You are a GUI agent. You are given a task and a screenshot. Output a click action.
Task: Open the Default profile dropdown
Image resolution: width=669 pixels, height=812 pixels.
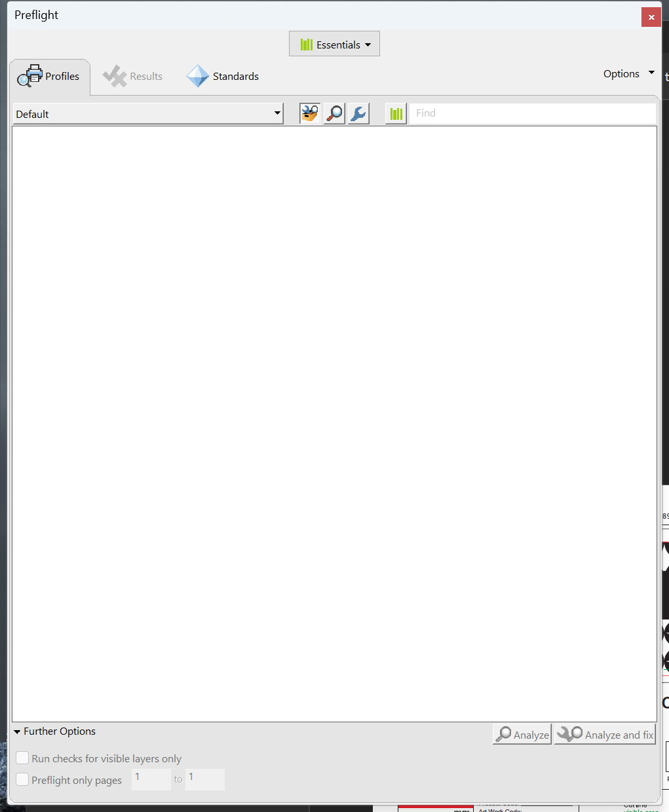point(277,113)
